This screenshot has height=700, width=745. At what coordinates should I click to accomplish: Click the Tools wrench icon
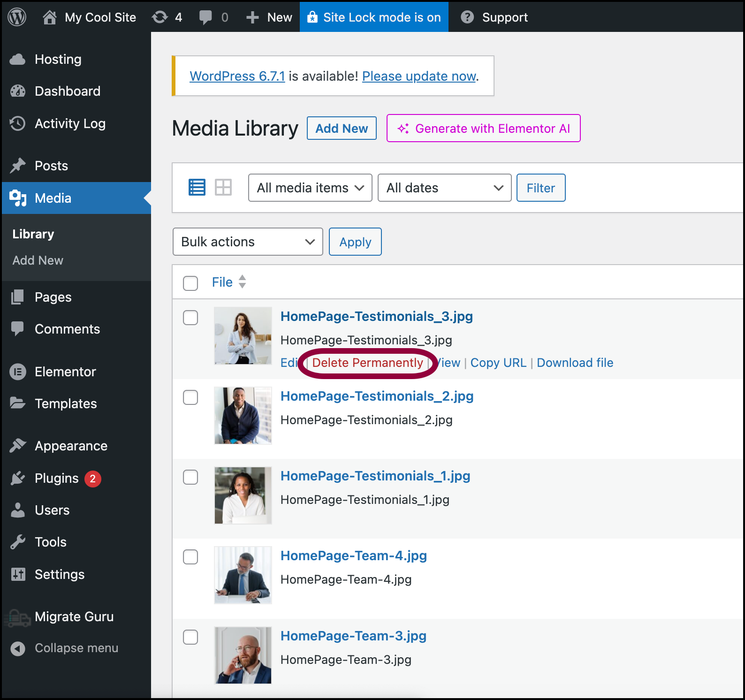pos(18,542)
